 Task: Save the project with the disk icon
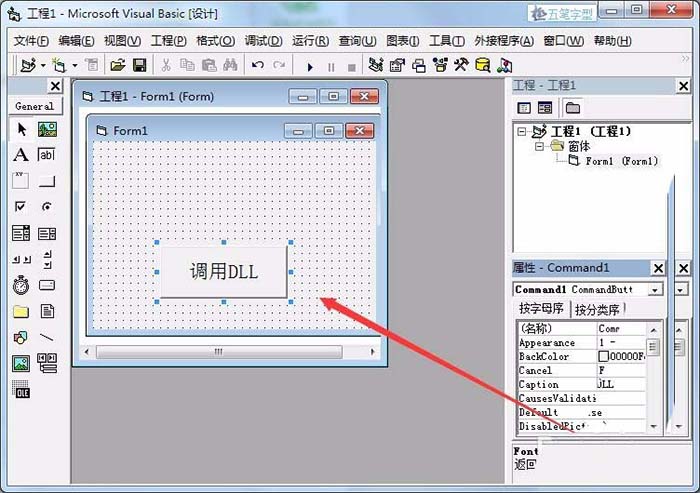140,66
